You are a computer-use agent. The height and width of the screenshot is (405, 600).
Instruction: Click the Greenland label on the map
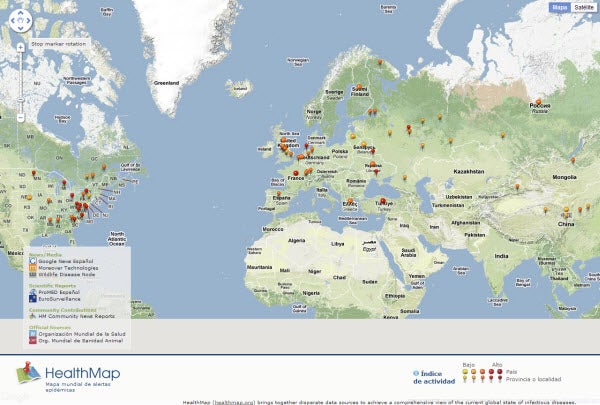pyautogui.click(x=166, y=83)
